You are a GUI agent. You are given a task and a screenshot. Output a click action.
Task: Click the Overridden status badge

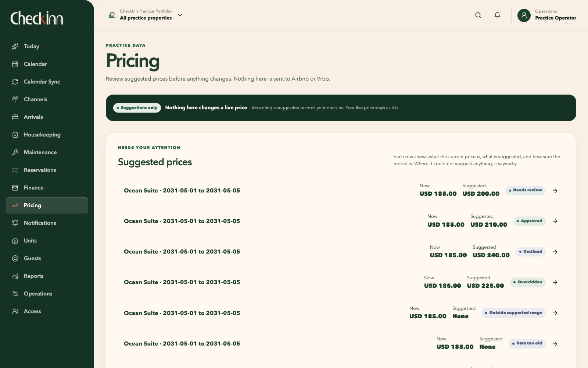coord(528,282)
